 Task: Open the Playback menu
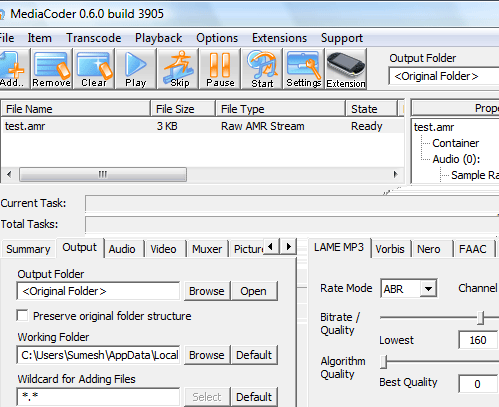point(158,38)
